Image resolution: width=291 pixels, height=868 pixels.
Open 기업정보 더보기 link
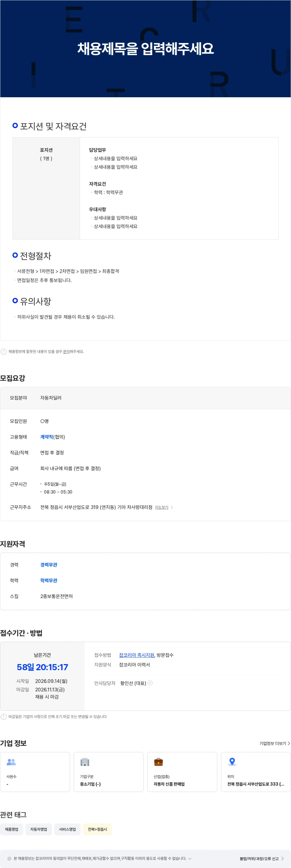pos(274,743)
